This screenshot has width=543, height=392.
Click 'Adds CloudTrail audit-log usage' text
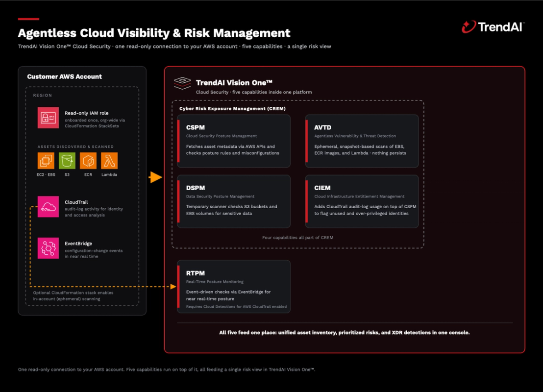365,206
